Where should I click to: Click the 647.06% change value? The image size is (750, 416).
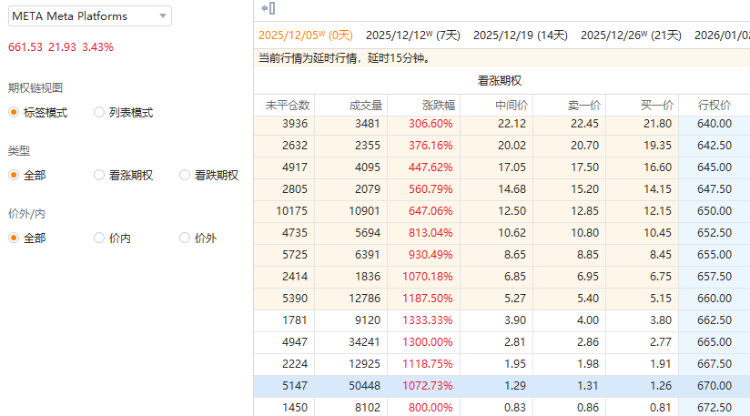430,211
